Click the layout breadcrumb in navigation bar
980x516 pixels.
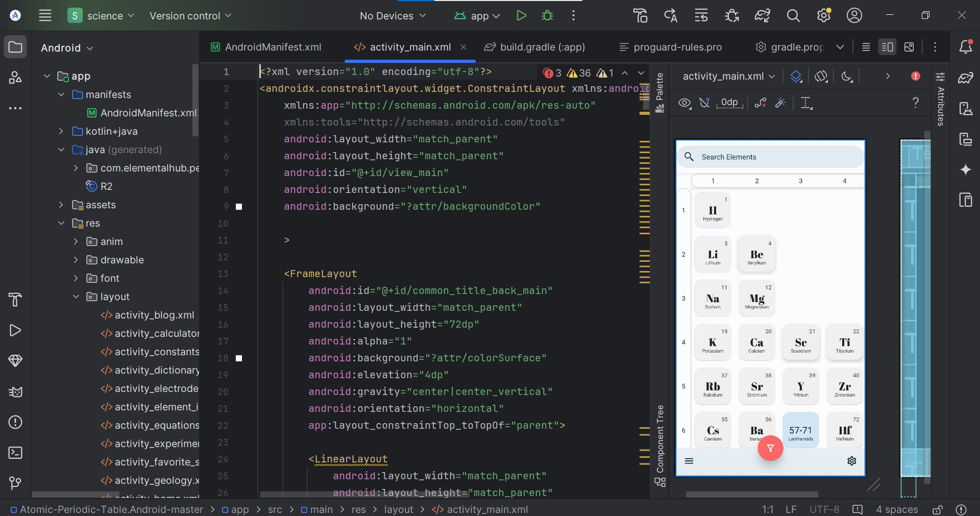[398, 509]
